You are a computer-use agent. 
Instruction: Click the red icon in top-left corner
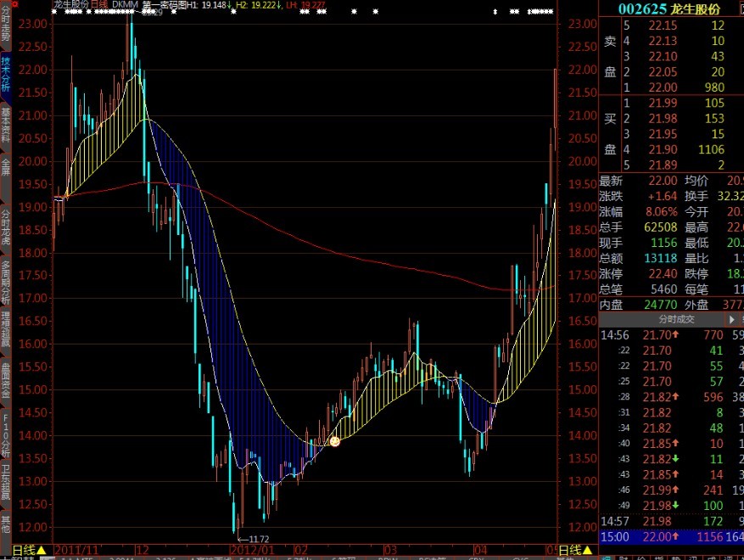(5, 5)
